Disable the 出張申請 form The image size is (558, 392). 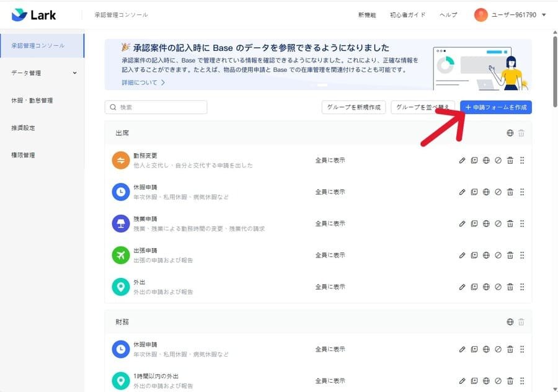pos(498,254)
